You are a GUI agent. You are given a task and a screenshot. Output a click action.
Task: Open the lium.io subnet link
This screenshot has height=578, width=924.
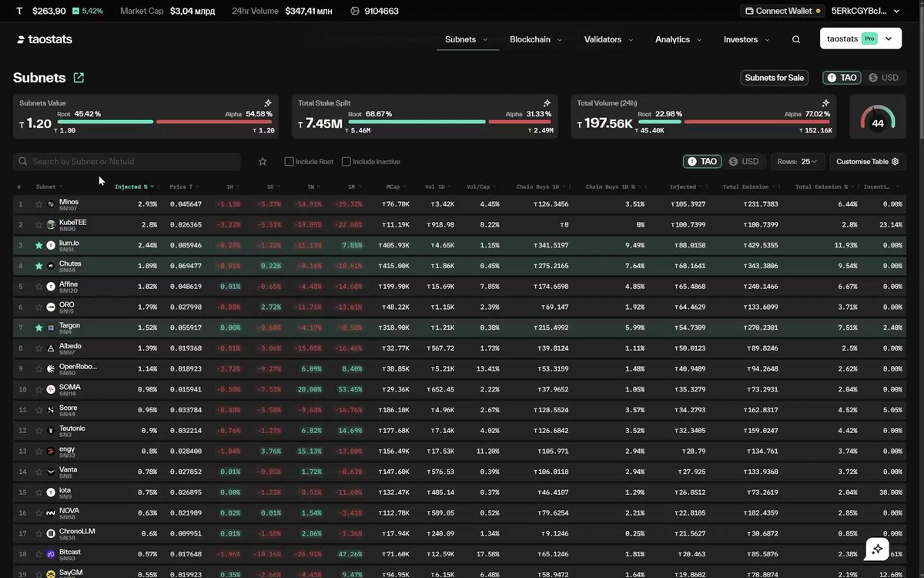pyautogui.click(x=69, y=243)
